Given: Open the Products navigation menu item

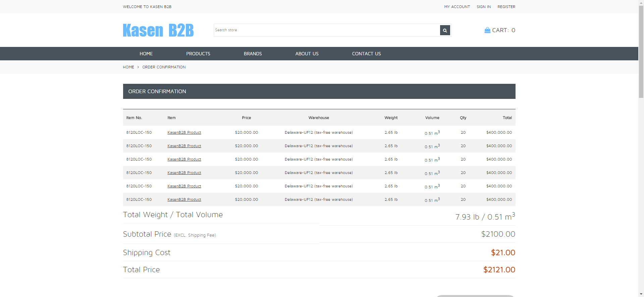Looking at the screenshot, I should click(x=198, y=54).
